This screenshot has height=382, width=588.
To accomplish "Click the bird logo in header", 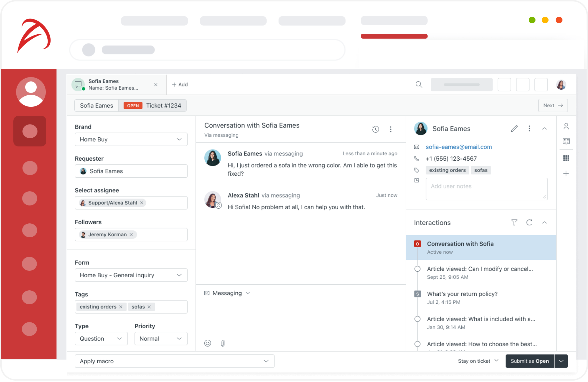I will [x=34, y=35].
